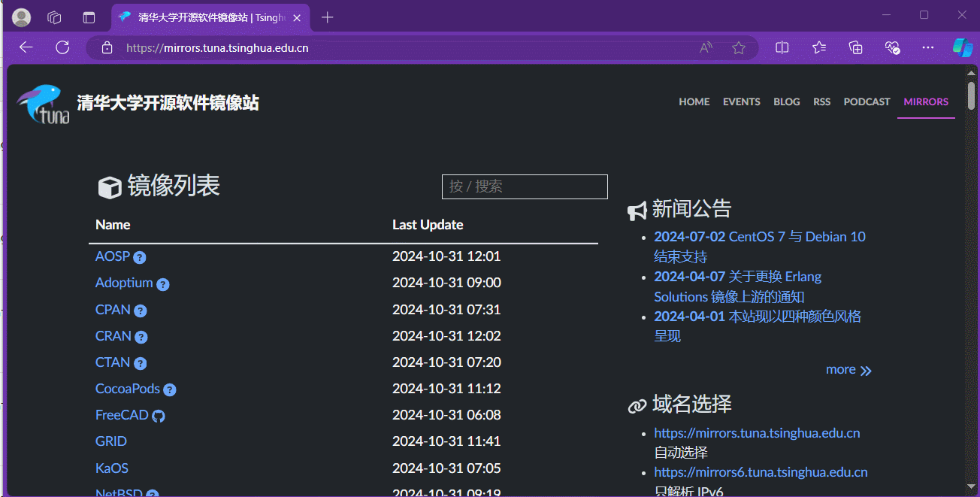Open the Favorites list icon

pos(819,47)
